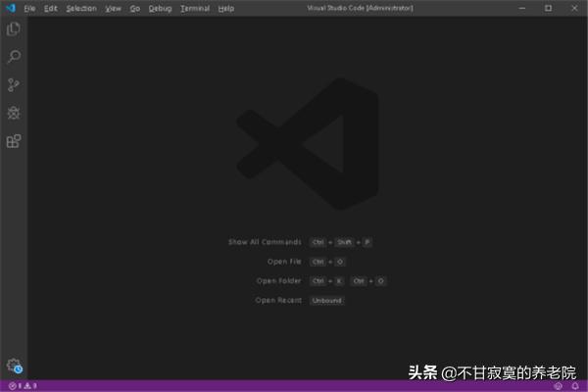
Task: Click the Show All Commands label
Action: (265, 242)
